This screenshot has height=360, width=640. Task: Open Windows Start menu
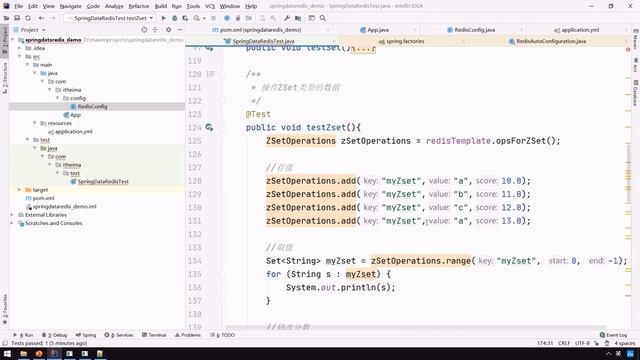[7, 353]
